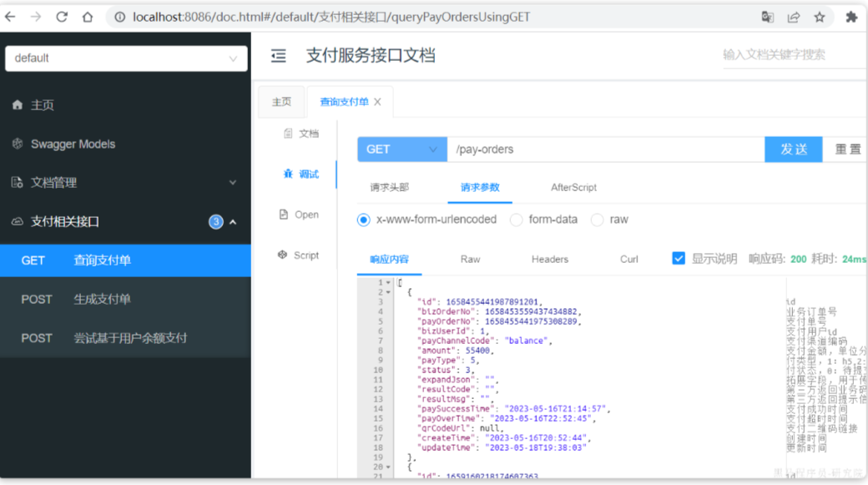Click the extensions puzzle icon
Screen dimensions: 868x485
851,17
